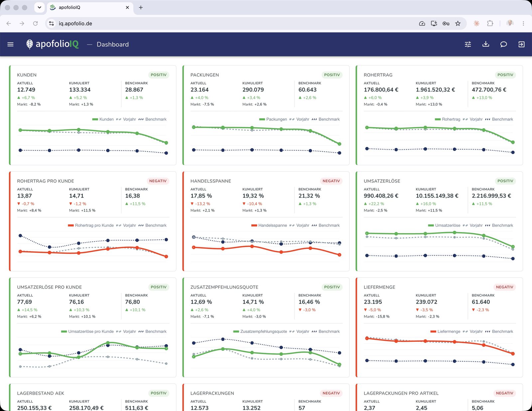
Task: Click the speedometer icon in address bar
Action: pyautogui.click(x=422, y=23)
